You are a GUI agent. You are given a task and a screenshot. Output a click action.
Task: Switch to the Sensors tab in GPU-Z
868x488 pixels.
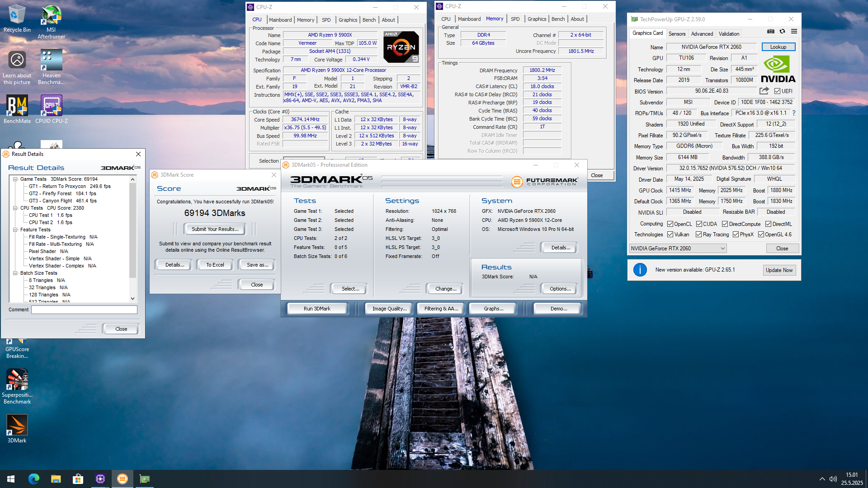coord(677,34)
